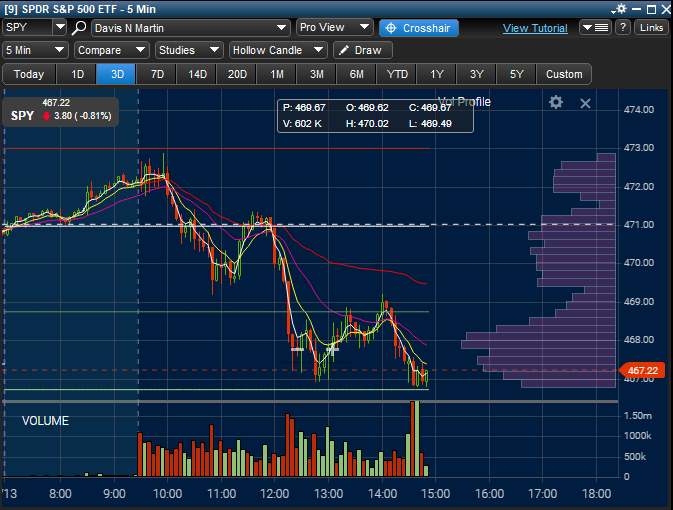
Task: Open the window settings gear icon
Action: click(621, 9)
